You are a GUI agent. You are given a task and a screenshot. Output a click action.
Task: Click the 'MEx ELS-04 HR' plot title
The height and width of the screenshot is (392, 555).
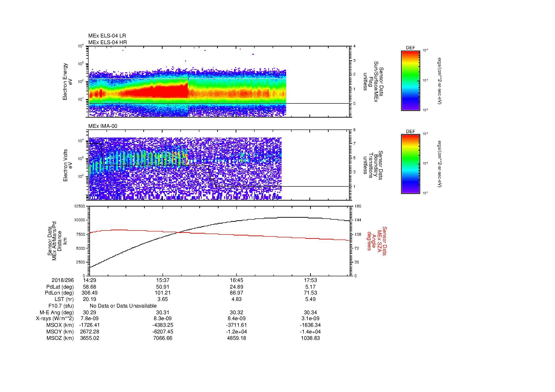(x=107, y=42)
